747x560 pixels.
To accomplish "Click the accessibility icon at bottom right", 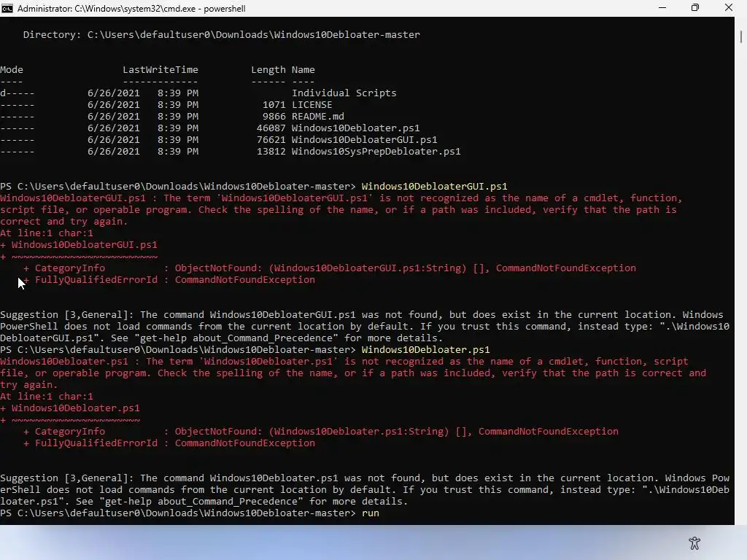I will [x=694, y=542].
